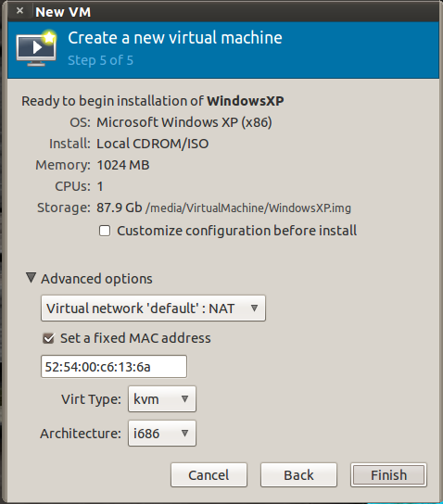
Task: Click the storage path /media/VirtualMachine/WindowsXP.img
Action: pyautogui.click(x=248, y=208)
